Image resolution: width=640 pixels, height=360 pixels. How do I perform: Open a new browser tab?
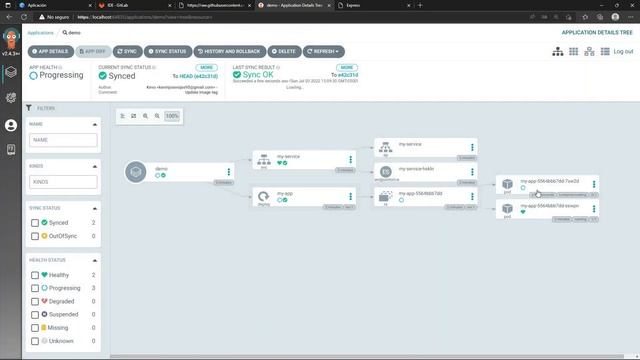420,5
